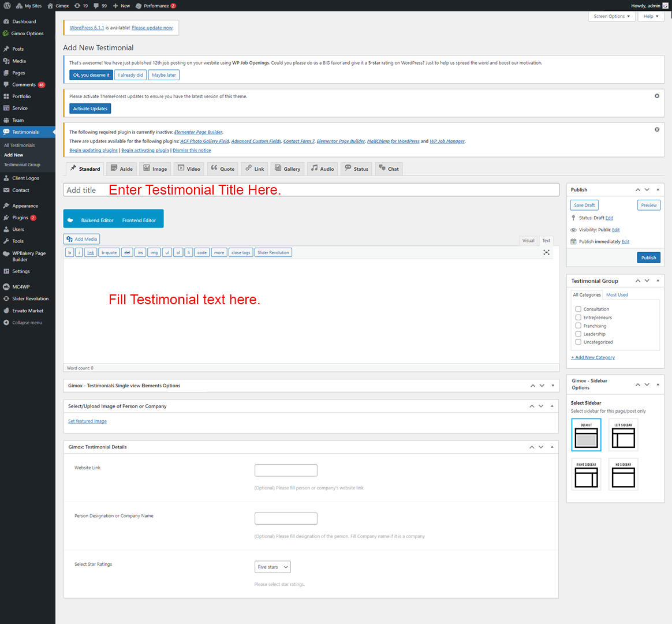Click the WordPress logo in admin bar
The height and width of the screenshot is (624, 672).
7,6
